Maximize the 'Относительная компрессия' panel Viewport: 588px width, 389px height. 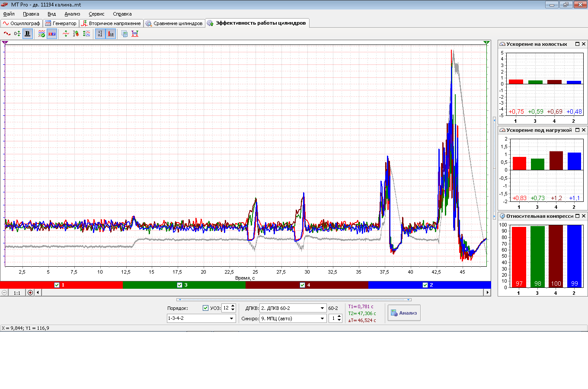point(577,216)
